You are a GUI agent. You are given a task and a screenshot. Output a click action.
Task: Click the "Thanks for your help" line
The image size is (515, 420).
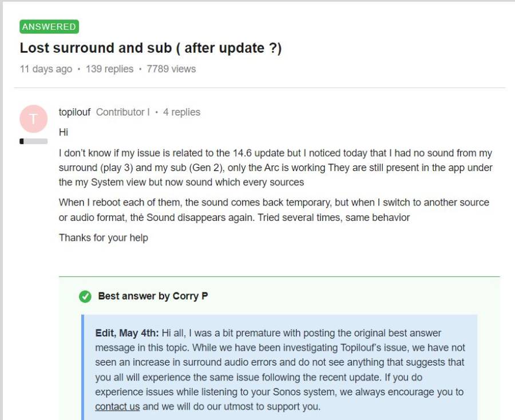(x=104, y=237)
